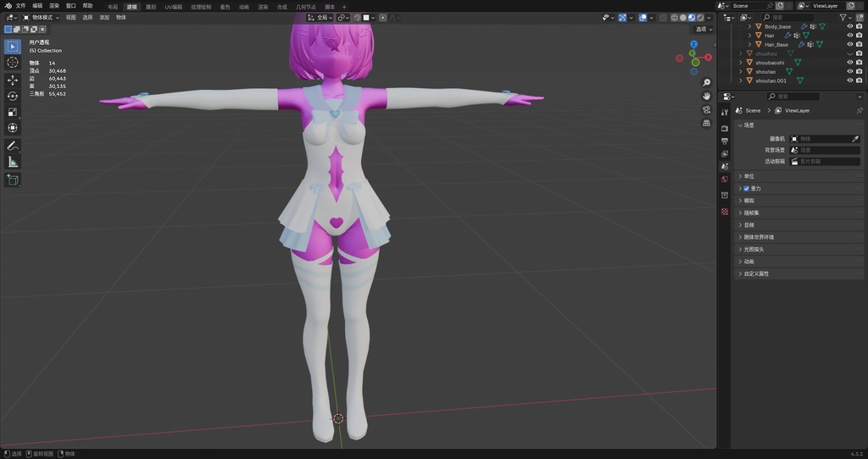This screenshot has height=459, width=868.
Task: Toggle the 重力 gravity checkbox
Action: [x=746, y=189]
